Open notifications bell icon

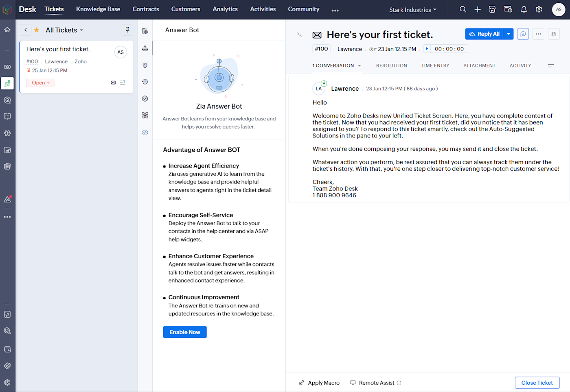pos(524,9)
